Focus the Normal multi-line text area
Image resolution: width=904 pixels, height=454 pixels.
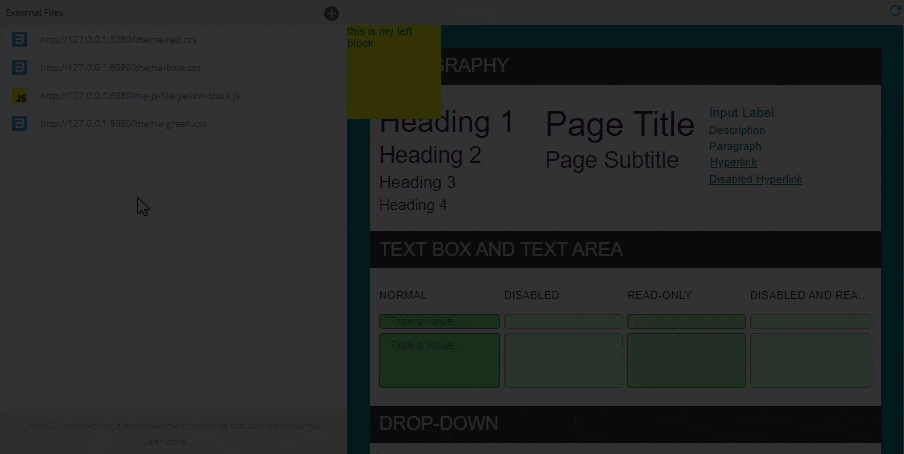click(x=439, y=361)
